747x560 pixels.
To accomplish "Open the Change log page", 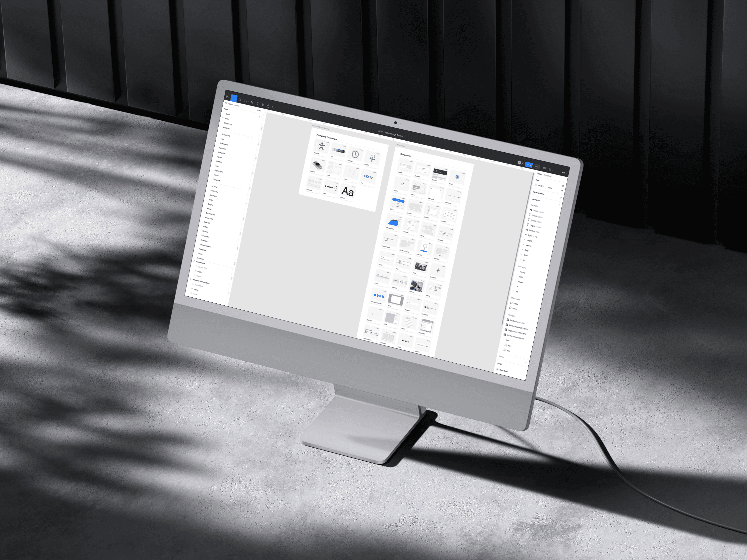I will (x=228, y=124).
